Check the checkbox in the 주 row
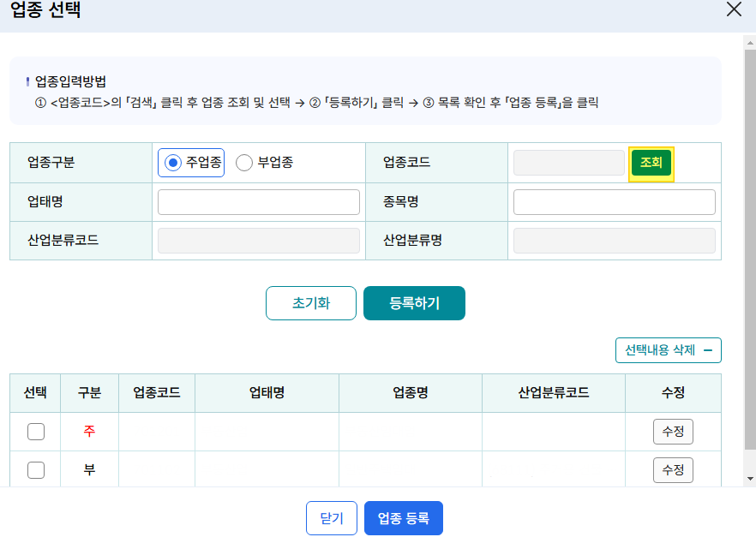This screenshot has height=537, width=756. tap(36, 432)
